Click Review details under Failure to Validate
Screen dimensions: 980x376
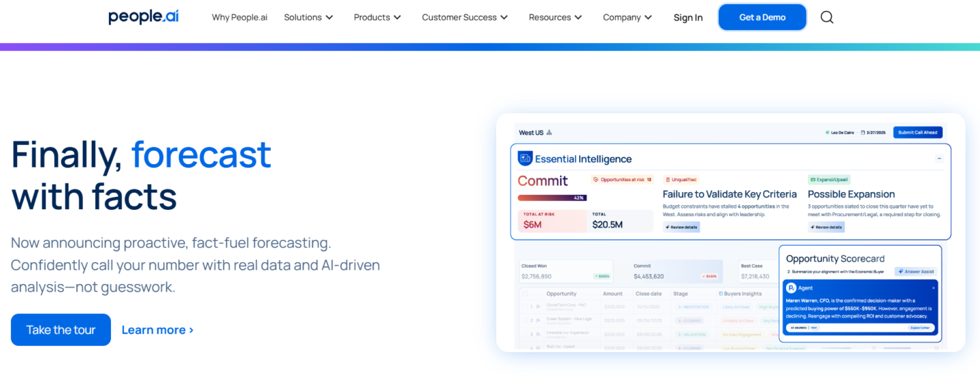click(x=681, y=227)
